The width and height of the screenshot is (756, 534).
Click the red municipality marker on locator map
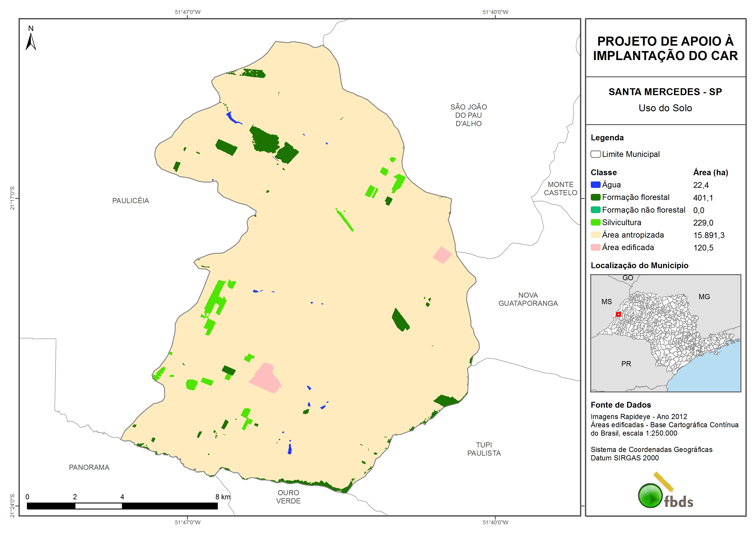pyautogui.click(x=618, y=314)
